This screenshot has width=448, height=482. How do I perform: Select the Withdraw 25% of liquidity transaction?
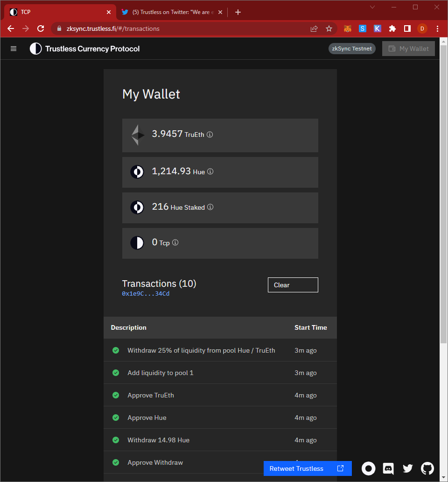click(220, 350)
